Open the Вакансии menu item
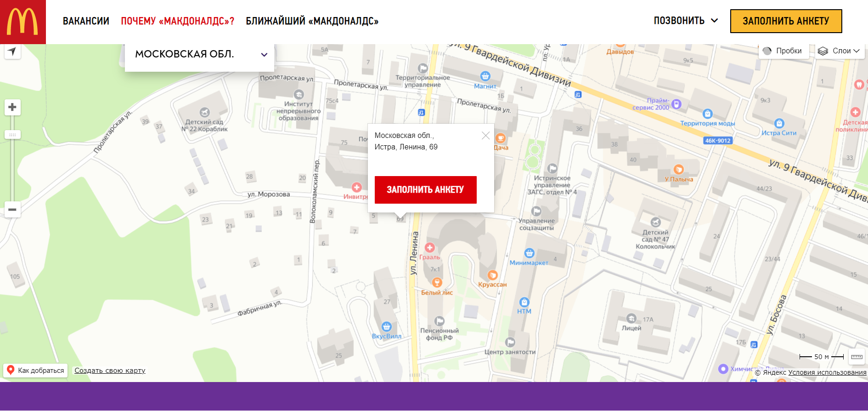Screen dimensions: 868x411 tap(86, 21)
